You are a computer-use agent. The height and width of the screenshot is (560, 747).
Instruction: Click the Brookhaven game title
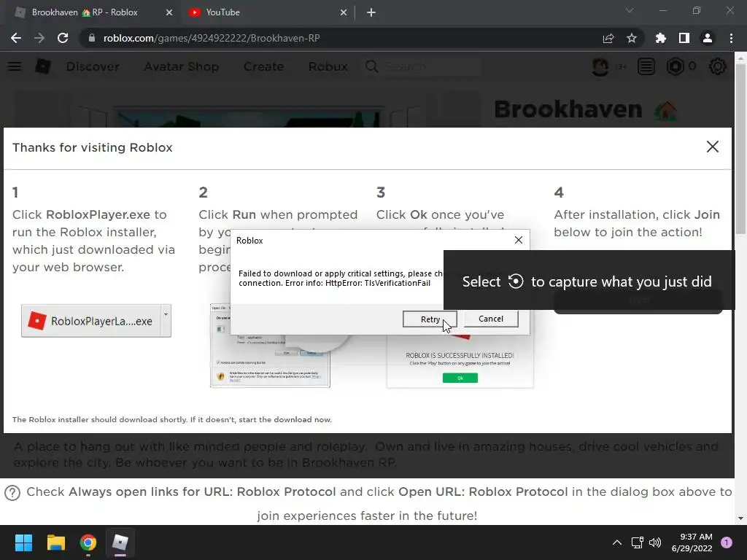tap(568, 109)
